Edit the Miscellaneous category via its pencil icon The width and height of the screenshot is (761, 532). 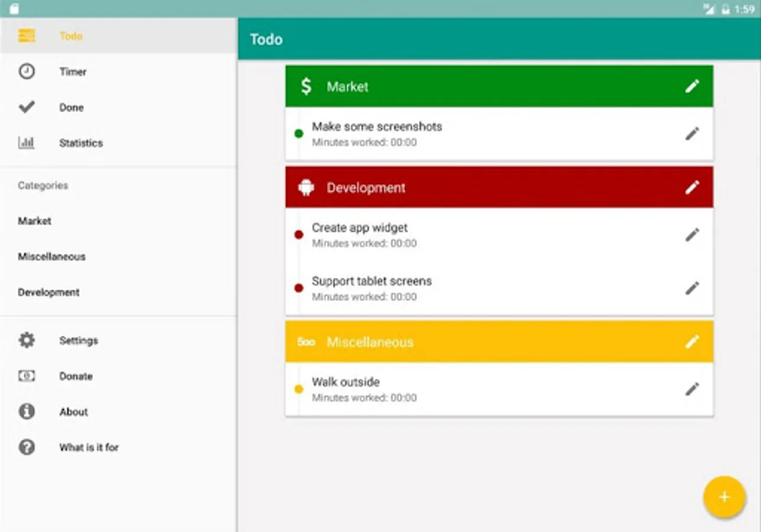coord(692,342)
